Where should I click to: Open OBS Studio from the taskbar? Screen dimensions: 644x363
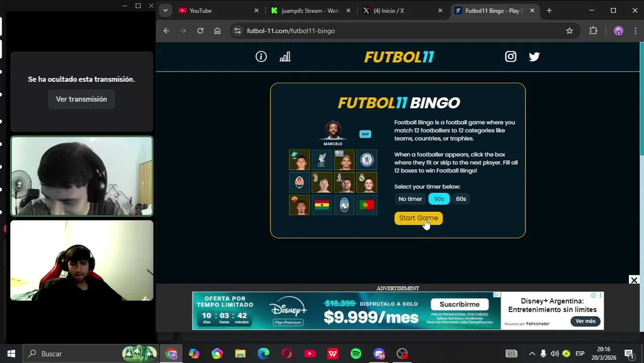pos(402,353)
